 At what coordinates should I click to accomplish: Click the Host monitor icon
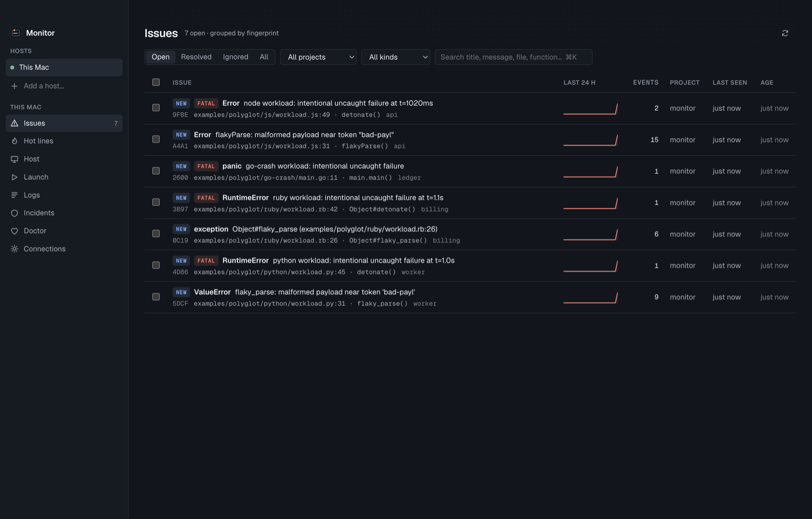(x=15, y=159)
